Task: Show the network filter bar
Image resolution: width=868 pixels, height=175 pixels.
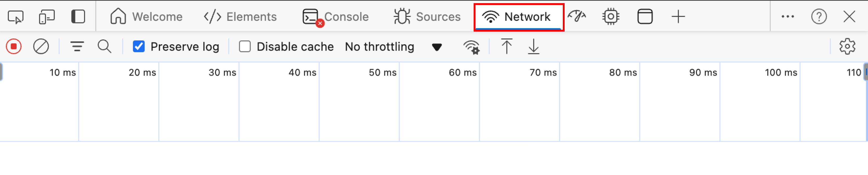Action: (x=77, y=46)
